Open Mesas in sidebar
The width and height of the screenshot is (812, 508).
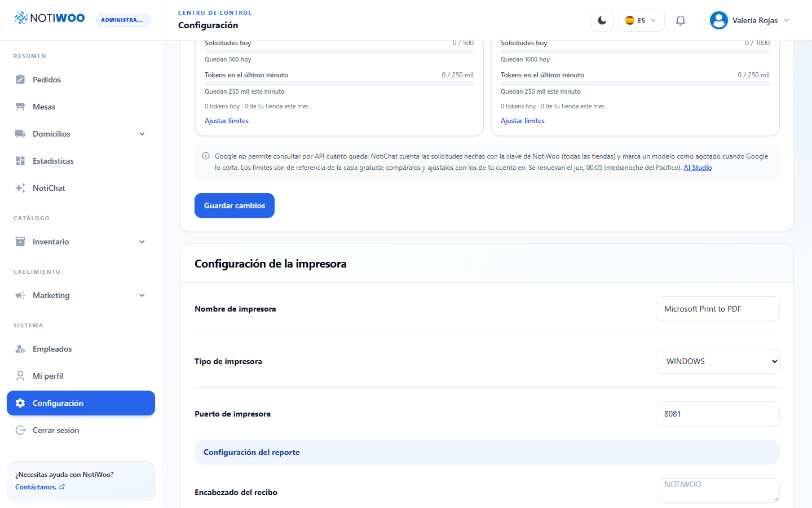click(x=81, y=107)
